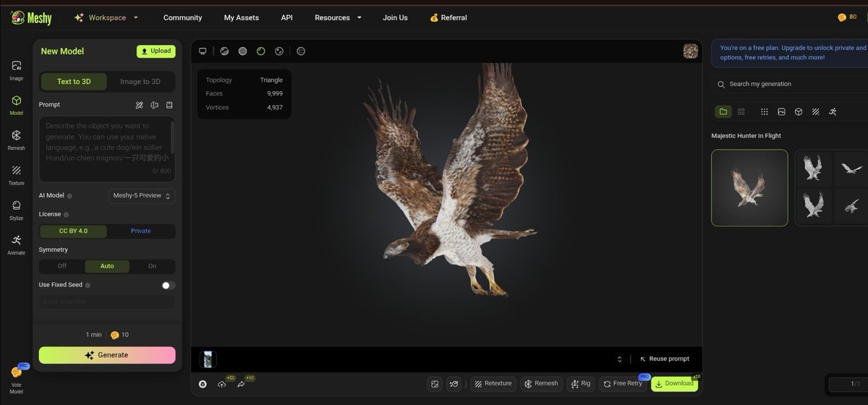Expand the Resources menu dropdown
The height and width of the screenshot is (405, 868).
(x=338, y=17)
